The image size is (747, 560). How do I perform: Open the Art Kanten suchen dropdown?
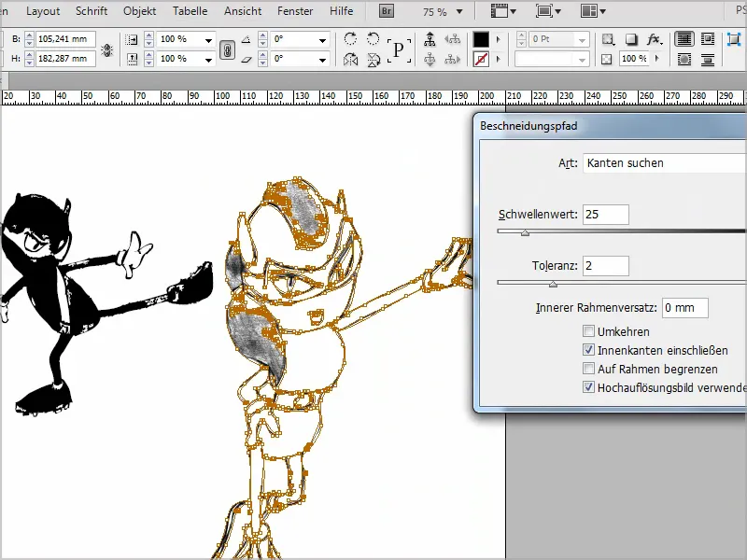point(665,162)
